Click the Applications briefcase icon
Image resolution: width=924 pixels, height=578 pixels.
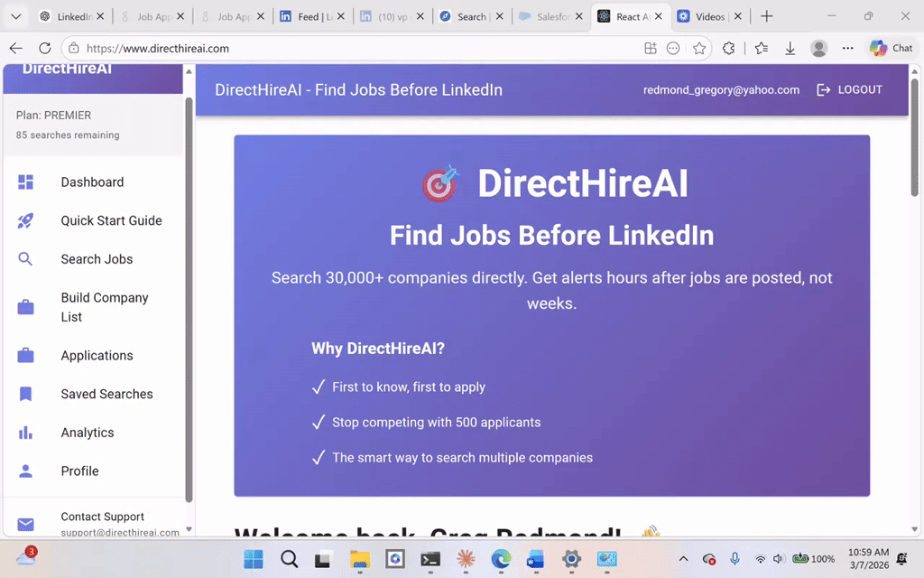[x=25, y=356]
